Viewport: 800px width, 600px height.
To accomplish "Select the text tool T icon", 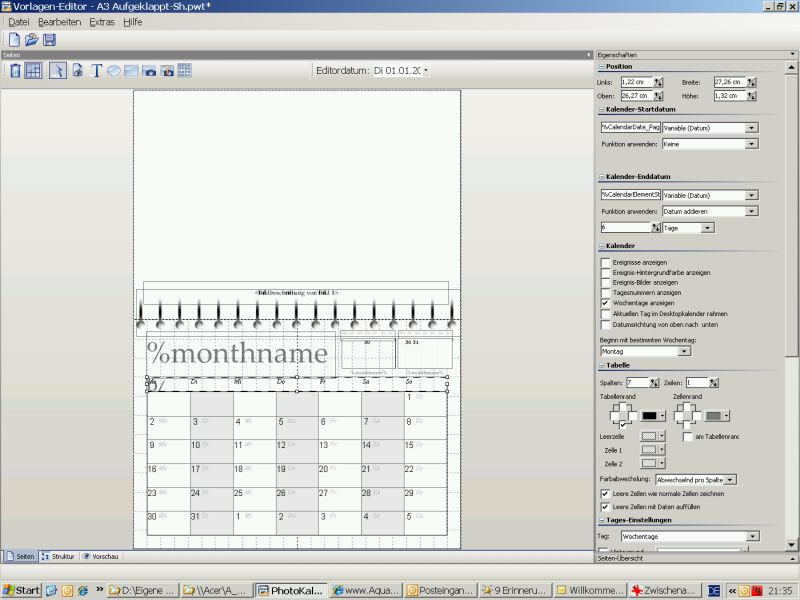I will [97, 71].
